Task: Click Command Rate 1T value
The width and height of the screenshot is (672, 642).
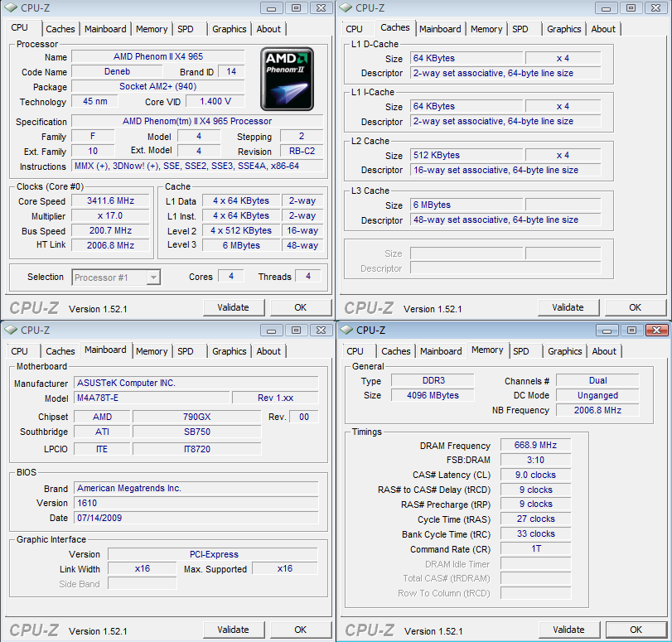Action: tap(536, 549)
